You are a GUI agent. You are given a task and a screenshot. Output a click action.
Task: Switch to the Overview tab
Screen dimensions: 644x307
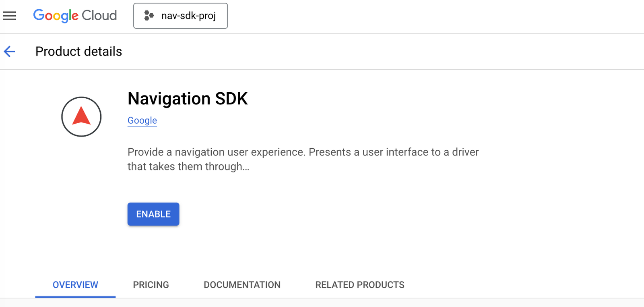click(x=75, y=285)
